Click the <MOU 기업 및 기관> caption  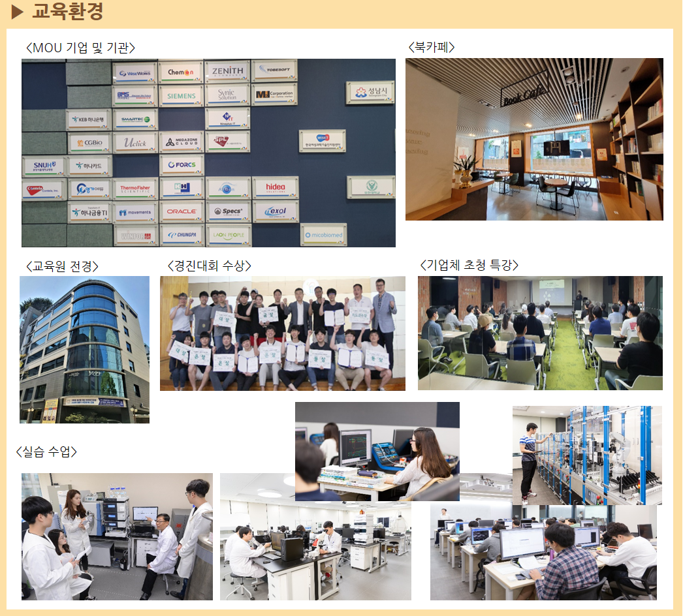pyautogui.click(x=80, y=48)
